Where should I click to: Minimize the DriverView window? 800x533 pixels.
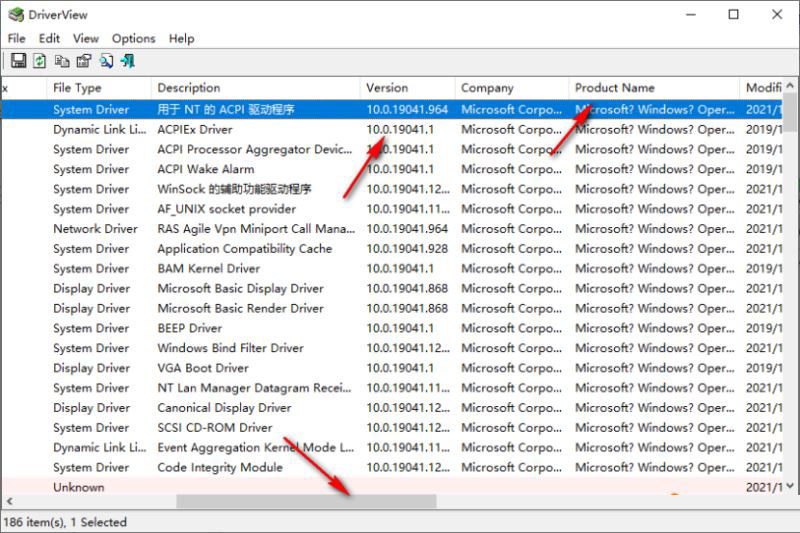[691, 15]
